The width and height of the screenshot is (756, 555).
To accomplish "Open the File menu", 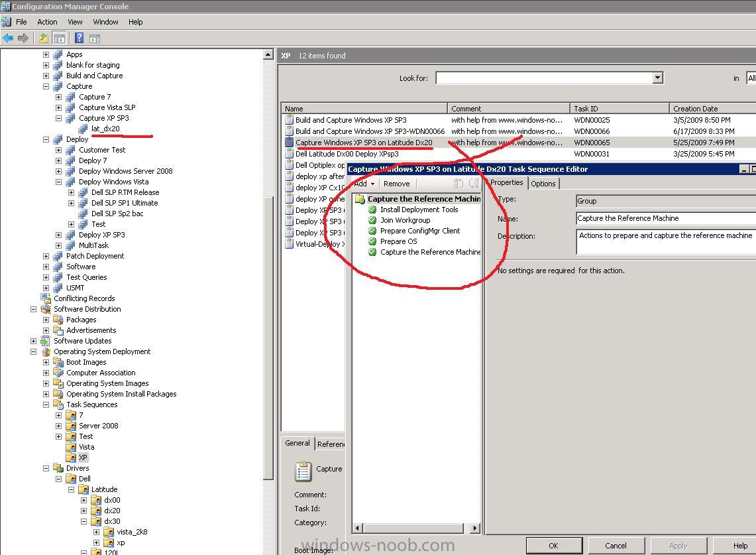I will (21, 22).
